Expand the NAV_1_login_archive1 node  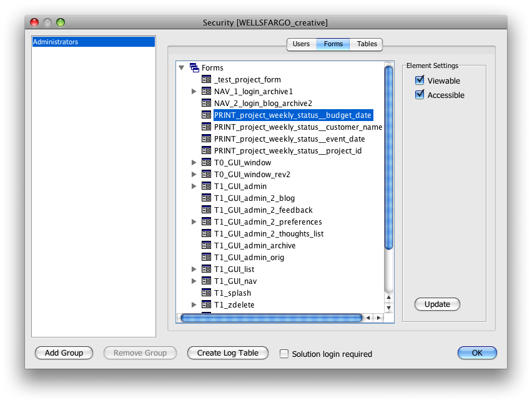pos(194,91)
